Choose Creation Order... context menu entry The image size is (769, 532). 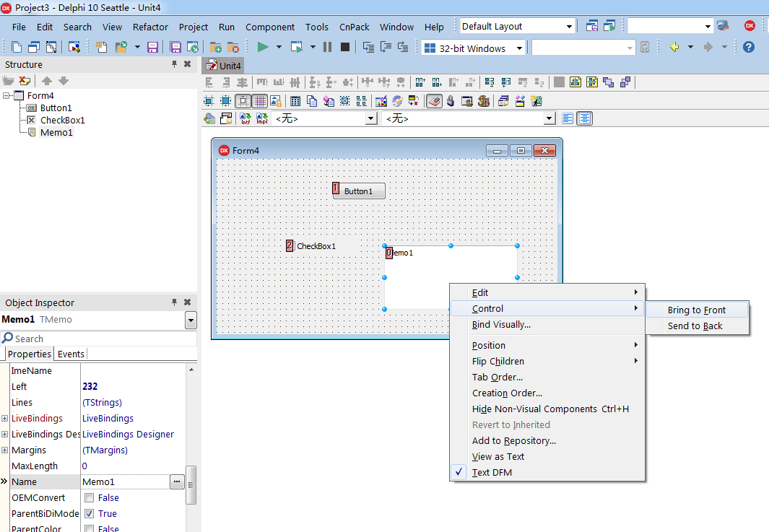pyautogui.click(x=547, y=393)
